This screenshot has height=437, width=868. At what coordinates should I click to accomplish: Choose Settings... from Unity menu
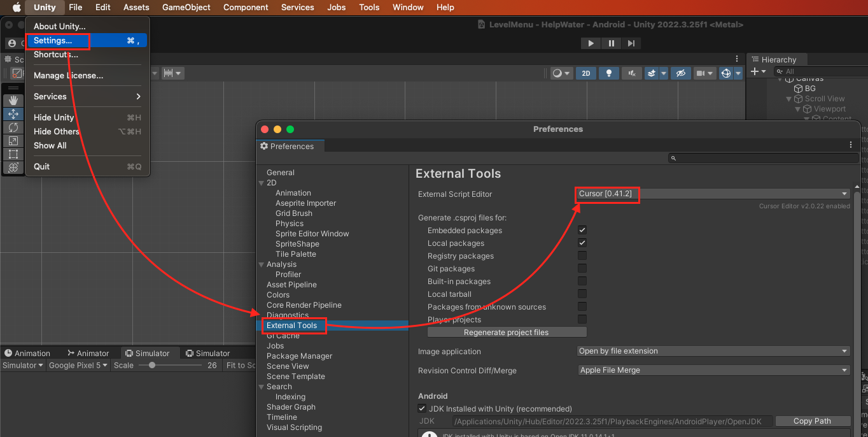tap(87, 40)
